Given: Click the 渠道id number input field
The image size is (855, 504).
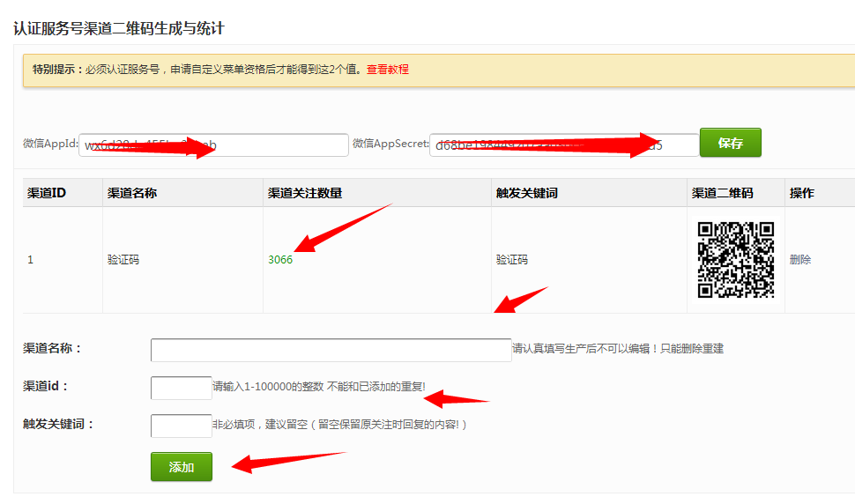Looking at the screenshot, I should point(181,388).
